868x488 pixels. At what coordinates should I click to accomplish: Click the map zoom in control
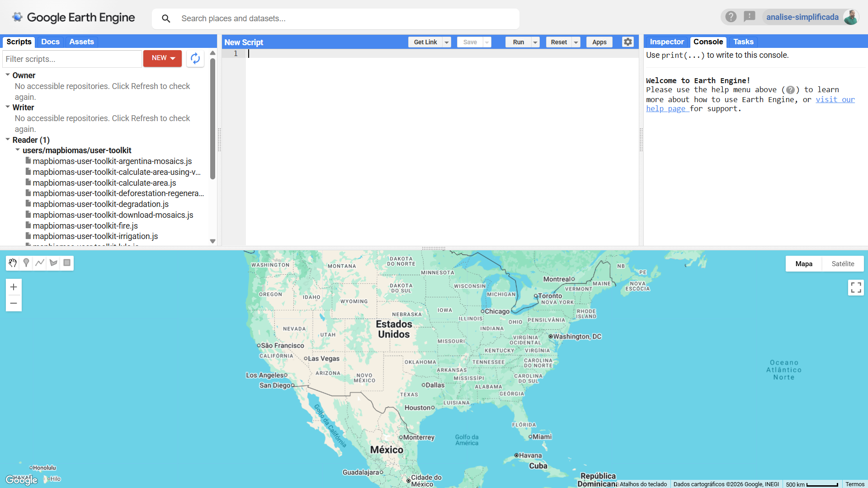pos(14,287)
